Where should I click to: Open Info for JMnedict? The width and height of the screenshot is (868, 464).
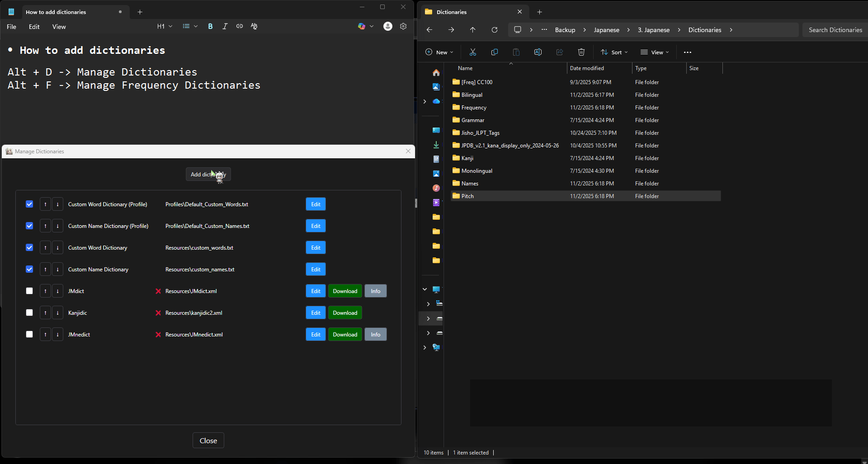click(376, 335)
